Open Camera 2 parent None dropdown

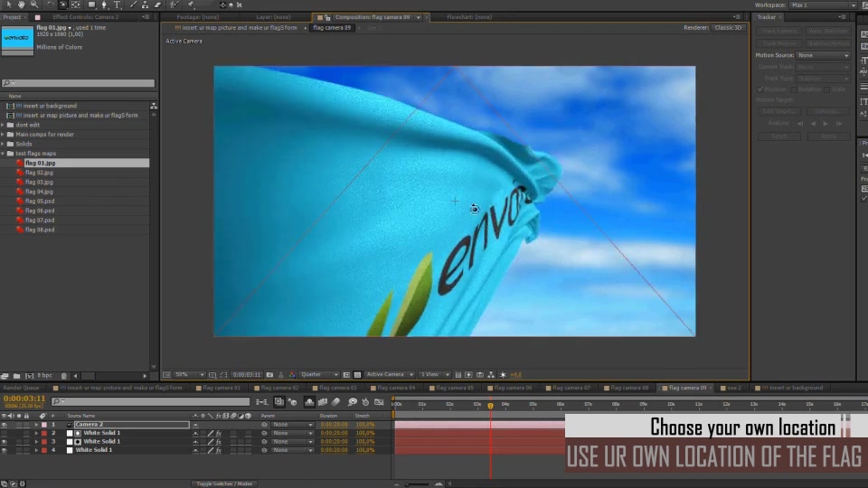pos(293,425)
